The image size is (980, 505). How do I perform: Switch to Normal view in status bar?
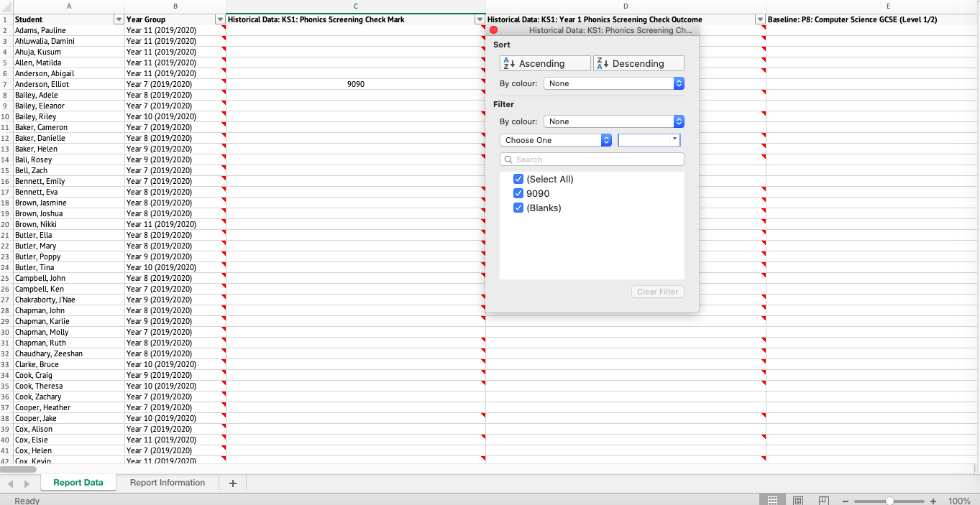[773, 499]
